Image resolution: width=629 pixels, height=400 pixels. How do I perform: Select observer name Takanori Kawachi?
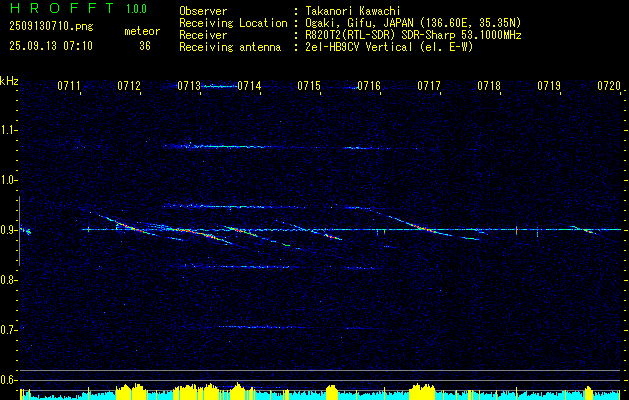point(351,11)
